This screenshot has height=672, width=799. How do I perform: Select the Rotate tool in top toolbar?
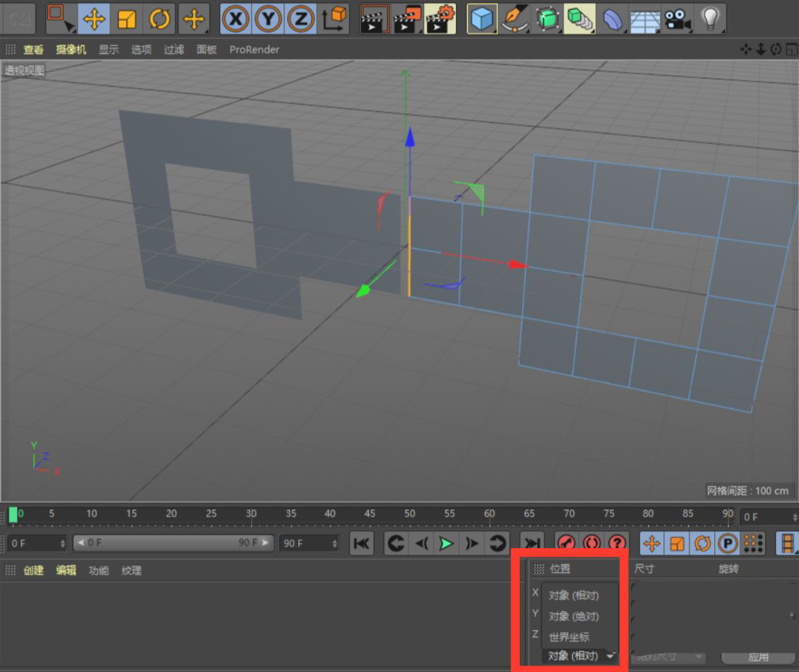(160, 19)
